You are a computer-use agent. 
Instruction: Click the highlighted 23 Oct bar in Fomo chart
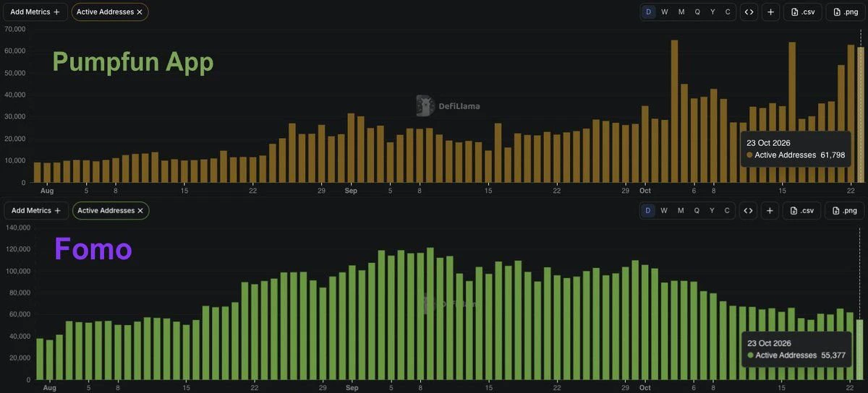[x=860, y=350]
